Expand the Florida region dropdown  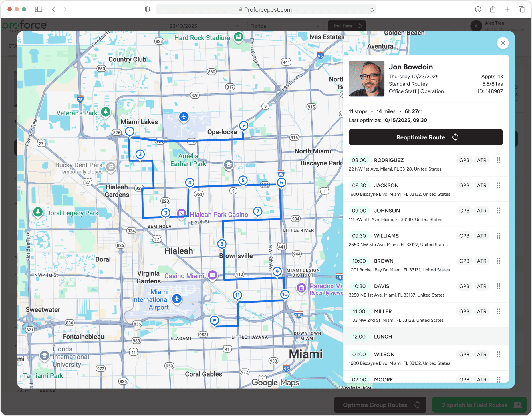pyautogui.click(x=285, y=26)
